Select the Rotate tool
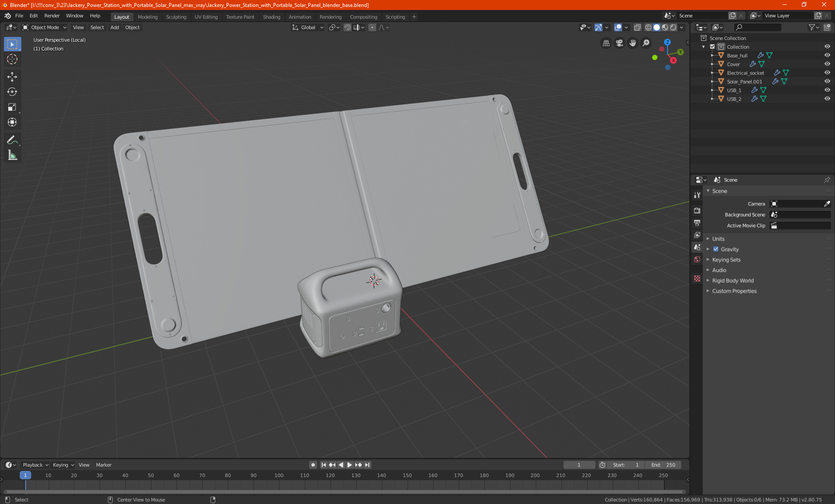 tap(12, 92)
